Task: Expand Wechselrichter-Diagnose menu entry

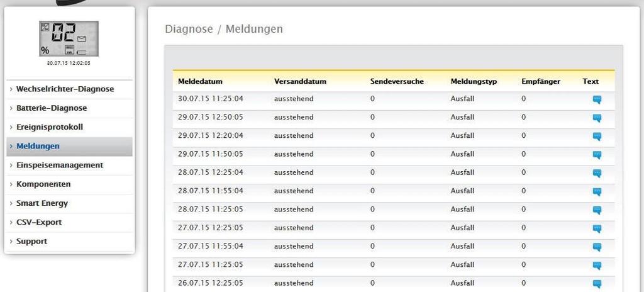Action: point(65,89)
